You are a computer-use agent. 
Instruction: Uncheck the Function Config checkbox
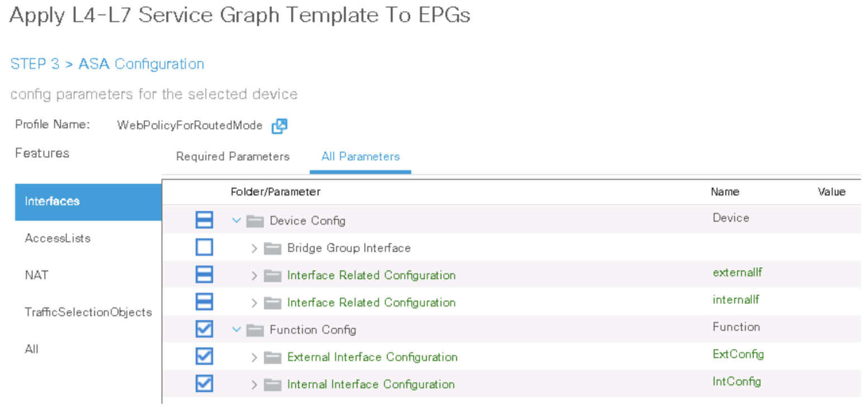coord(204,329)
